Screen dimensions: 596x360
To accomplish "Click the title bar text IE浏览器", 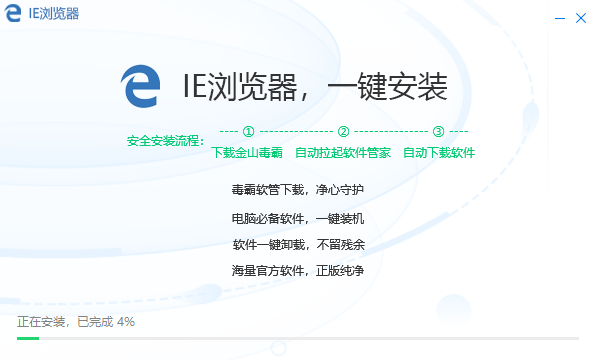I will tap(54, 14).
